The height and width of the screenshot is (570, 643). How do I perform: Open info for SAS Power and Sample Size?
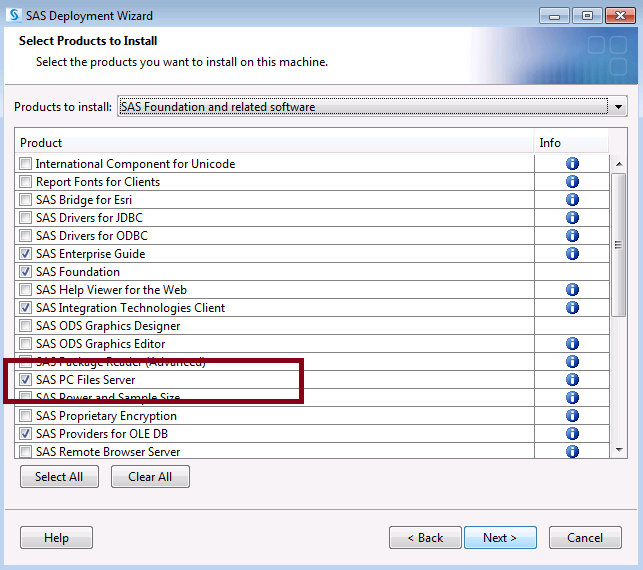coord(572,397)
